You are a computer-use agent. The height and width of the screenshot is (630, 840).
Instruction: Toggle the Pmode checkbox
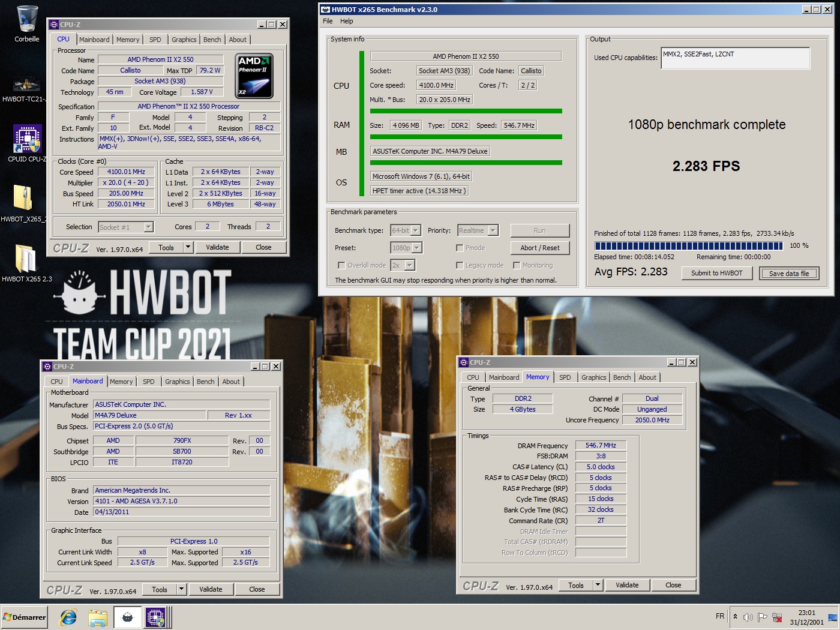point(460,248)
